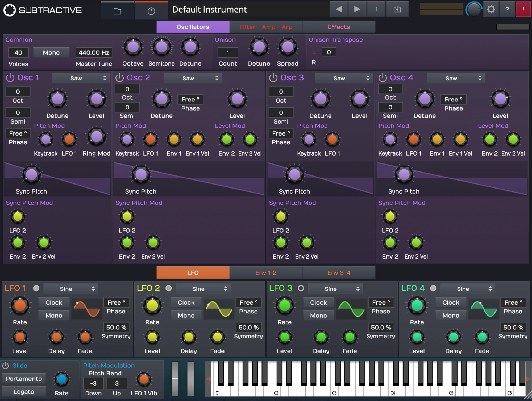Open Osc 2 Saw waveform dropdown

(x=193, y=78)
